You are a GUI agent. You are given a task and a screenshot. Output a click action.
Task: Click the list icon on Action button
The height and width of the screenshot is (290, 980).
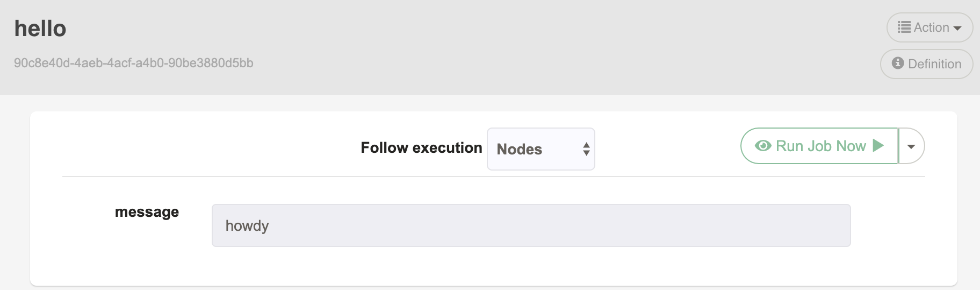(x=904, y=27)
